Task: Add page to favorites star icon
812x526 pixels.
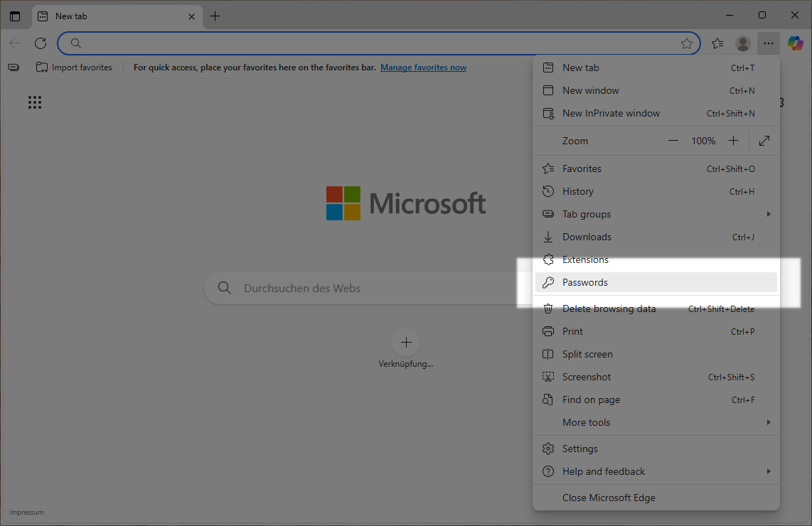Action: click(x=687, y=43)
